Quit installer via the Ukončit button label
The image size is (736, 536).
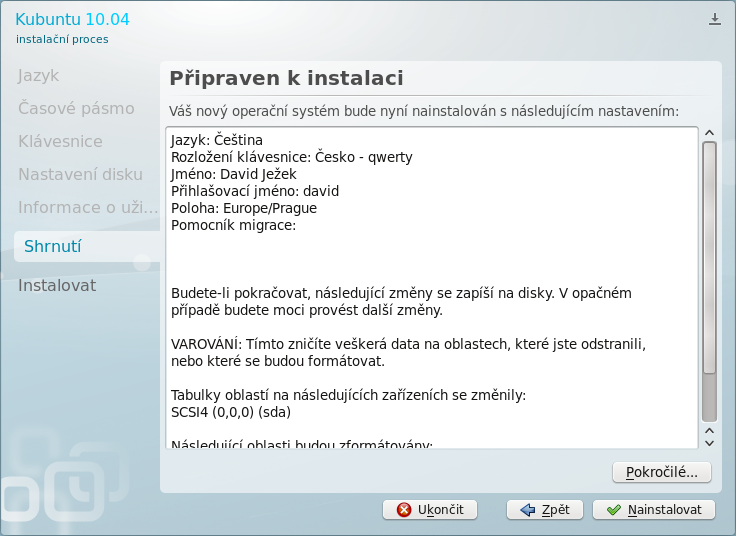(440, 510)
